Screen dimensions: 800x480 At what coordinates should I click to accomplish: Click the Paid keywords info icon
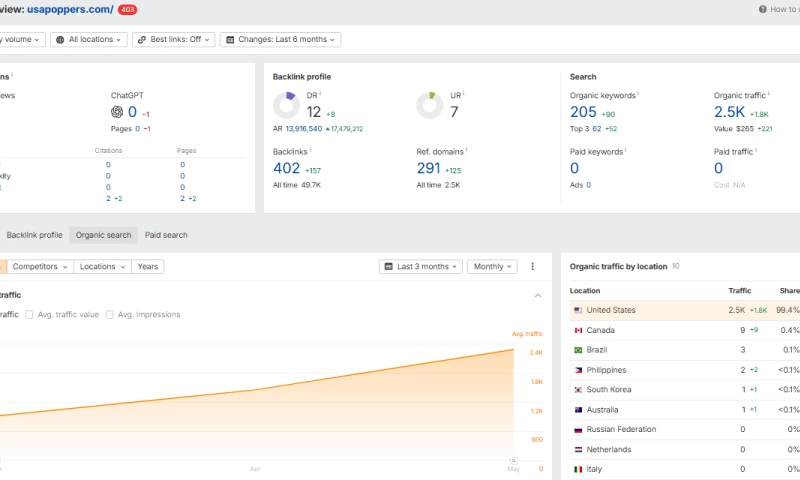pos(626,150)
